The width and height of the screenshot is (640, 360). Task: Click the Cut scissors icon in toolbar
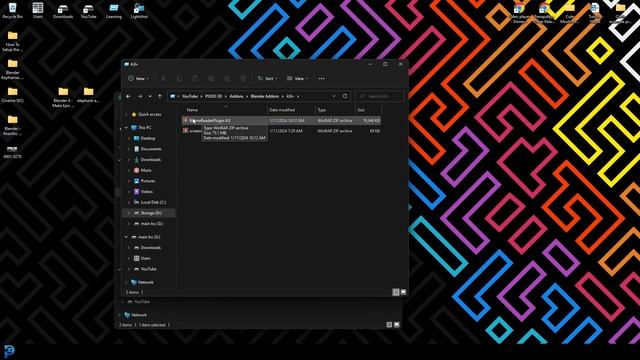[x=163, y=78]
